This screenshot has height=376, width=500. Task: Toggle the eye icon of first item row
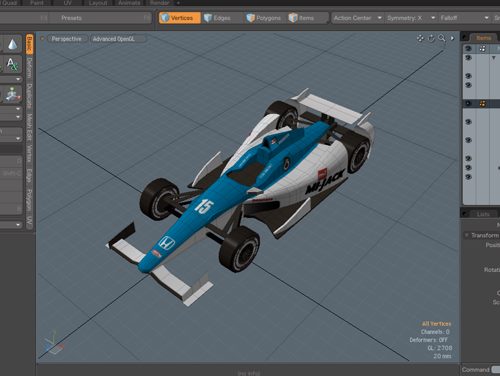[468, 58]
